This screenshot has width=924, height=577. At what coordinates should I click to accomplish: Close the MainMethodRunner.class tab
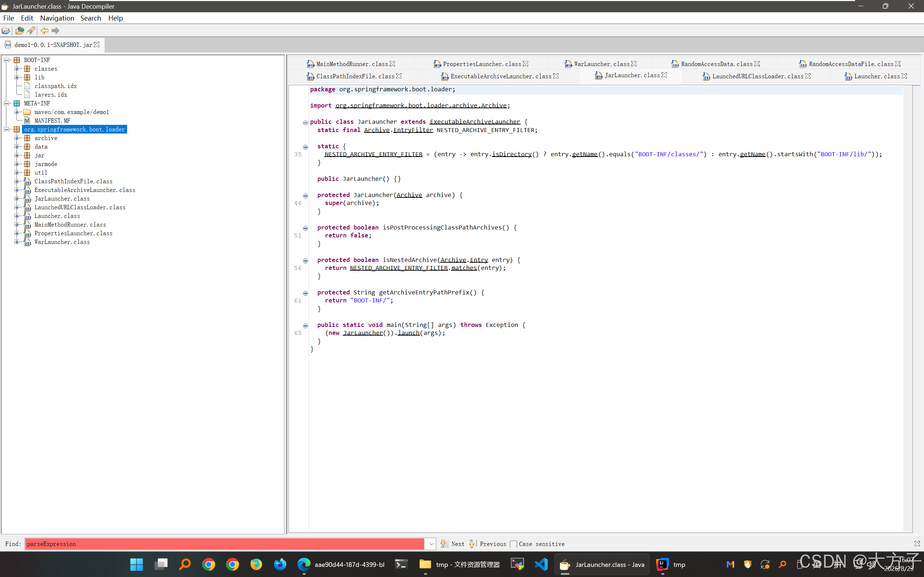point(392,64)
